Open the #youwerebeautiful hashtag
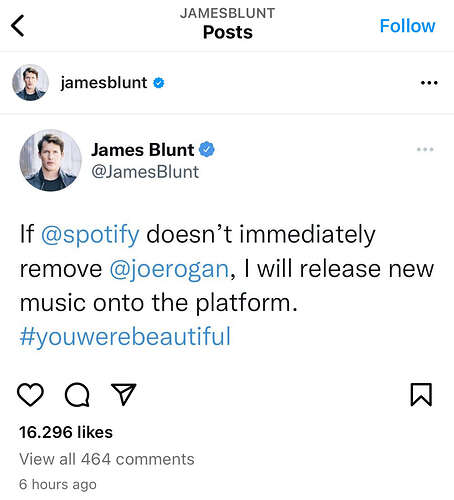 pos(125,337)
